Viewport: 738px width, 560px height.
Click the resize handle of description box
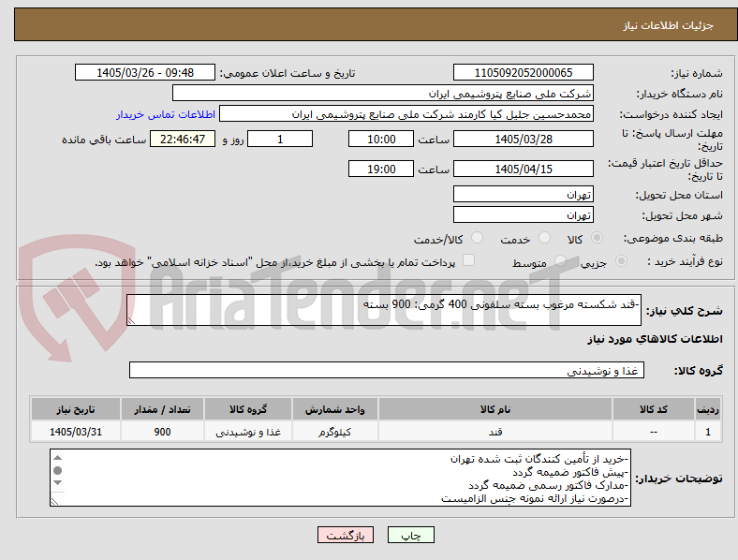pos(131,321)
